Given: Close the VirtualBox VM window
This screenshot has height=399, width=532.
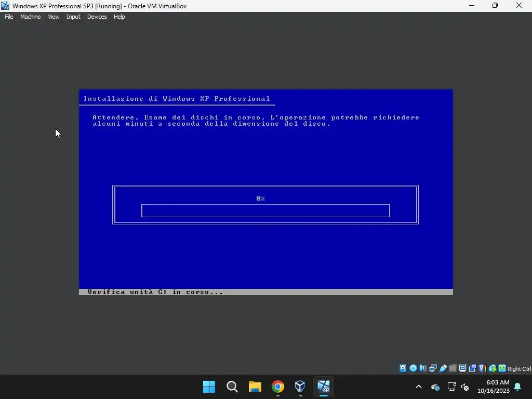Looking at the screenshot, I should pos(519,6).
